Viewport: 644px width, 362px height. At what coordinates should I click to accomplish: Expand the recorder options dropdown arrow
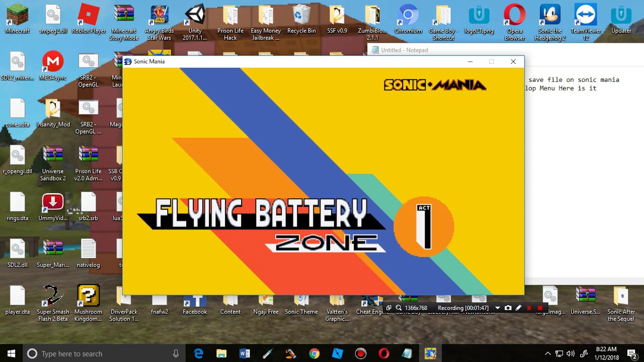(x=497, y=308)
